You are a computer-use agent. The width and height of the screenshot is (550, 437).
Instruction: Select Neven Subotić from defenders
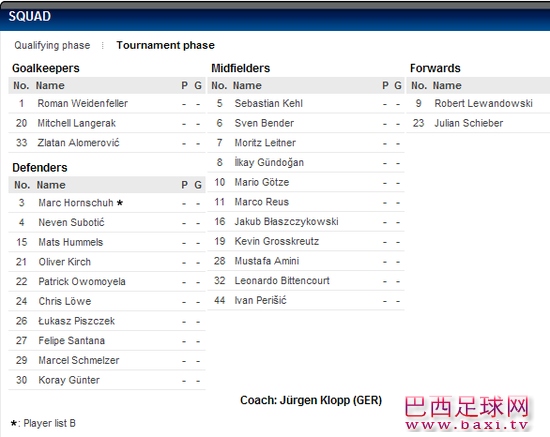(x=71, y=222)
